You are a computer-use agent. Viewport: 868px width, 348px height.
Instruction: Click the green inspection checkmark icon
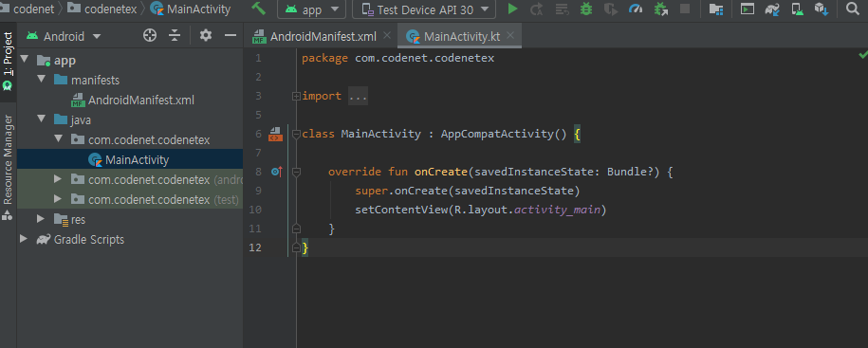[862, 54]
